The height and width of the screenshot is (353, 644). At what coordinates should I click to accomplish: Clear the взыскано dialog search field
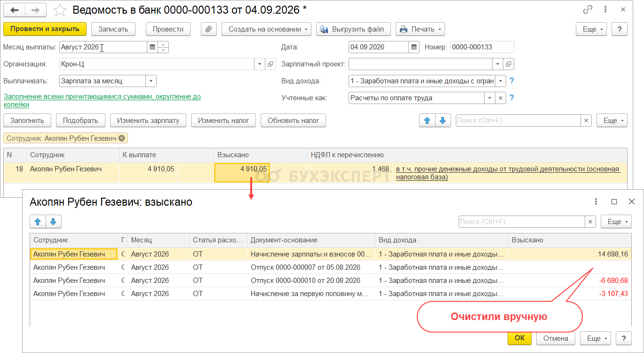[590, 222]
